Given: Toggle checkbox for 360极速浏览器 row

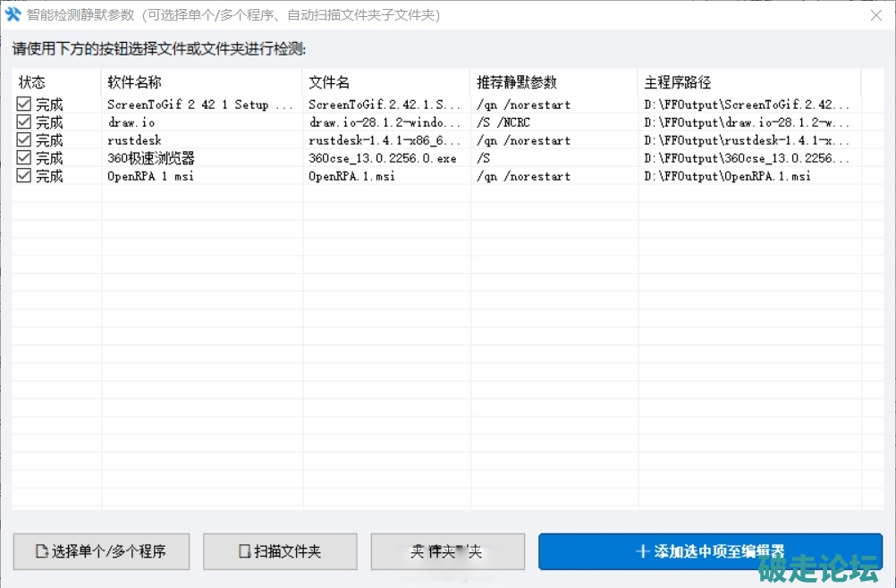Looking at the screenshot, I should pyautogui.click(x=24, y=158).
